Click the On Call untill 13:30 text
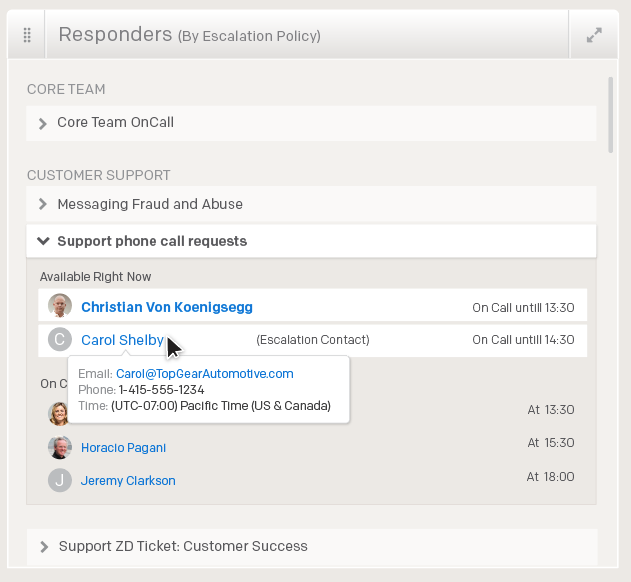The image size is (631, 582). point(523,308)
